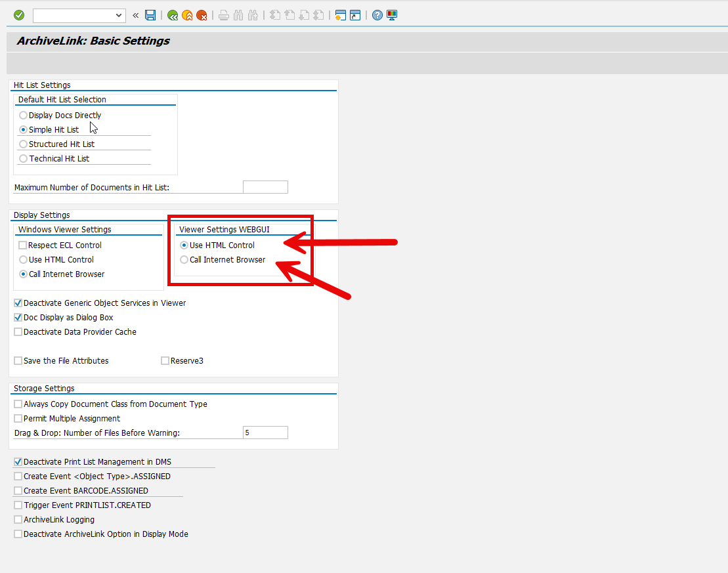Check Create Event <Object Type>.ASSIGNED

(x=18, y=476)
